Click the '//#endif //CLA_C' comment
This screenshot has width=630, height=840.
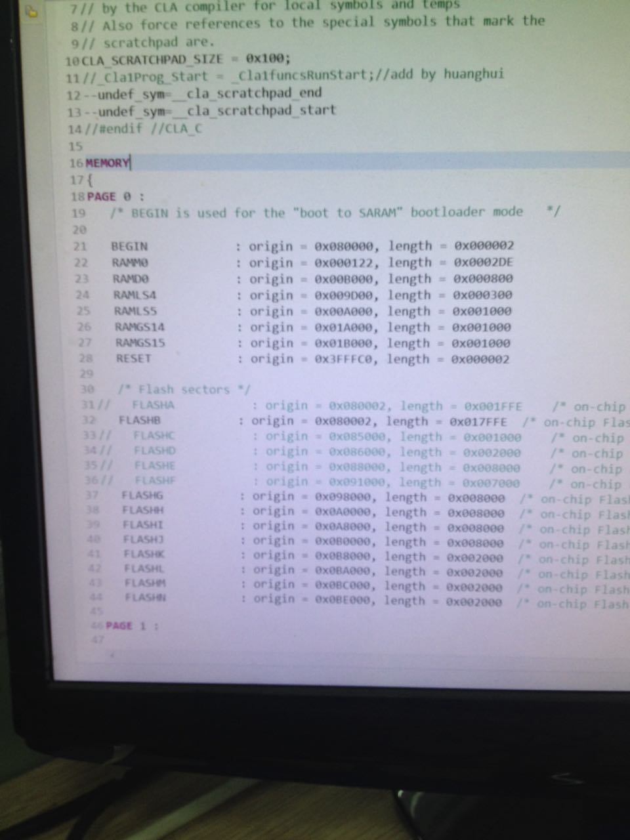(x=144, y=128)
